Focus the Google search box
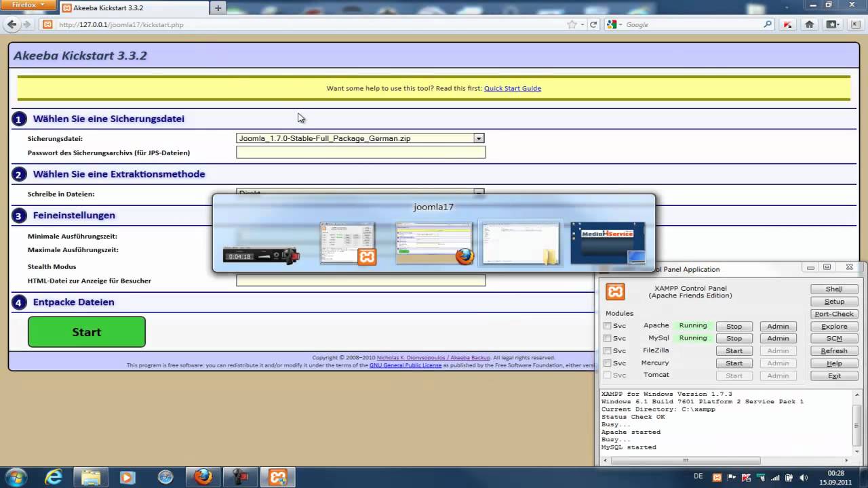 (x=692, y=24)
